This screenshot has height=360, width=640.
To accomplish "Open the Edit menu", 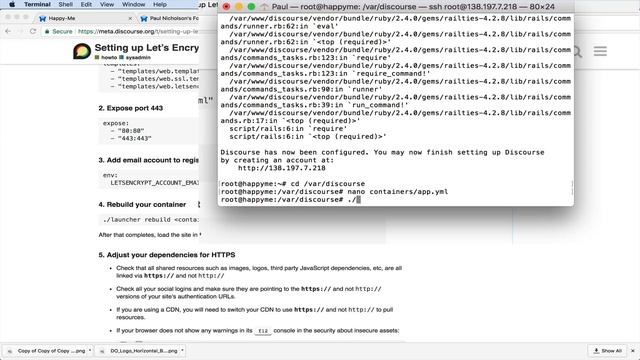I will [86, 4].
